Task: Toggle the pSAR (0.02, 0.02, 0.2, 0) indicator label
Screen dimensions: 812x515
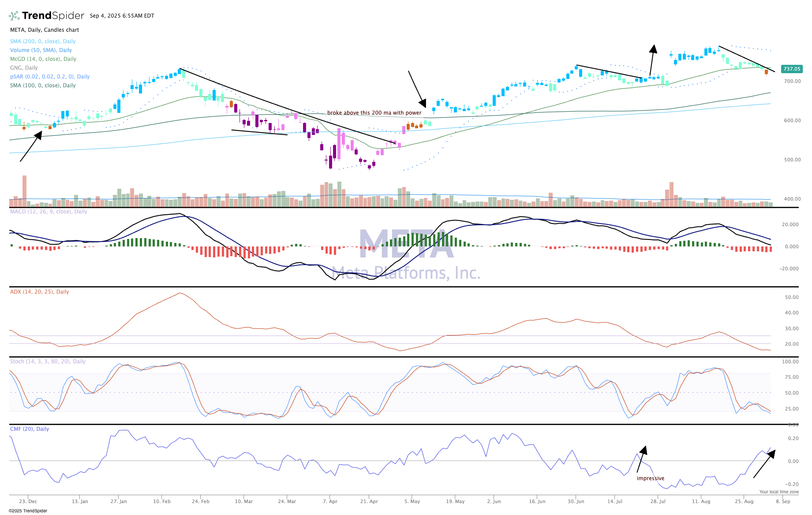Action: tap(49, 77)
